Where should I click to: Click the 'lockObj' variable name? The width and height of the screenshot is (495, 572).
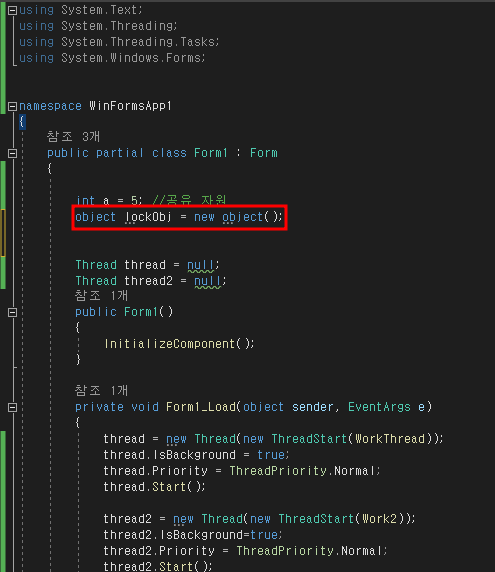[148, 217]
